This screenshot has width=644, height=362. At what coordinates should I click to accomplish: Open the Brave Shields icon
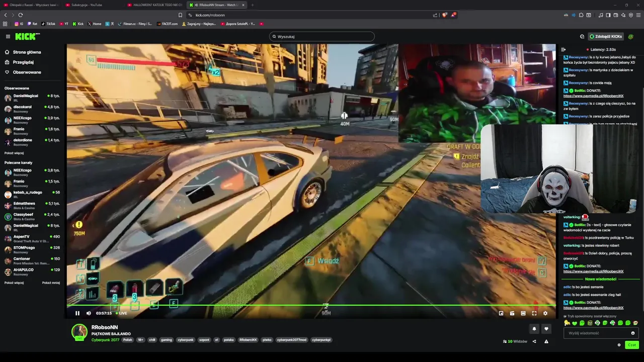point(445,15)
